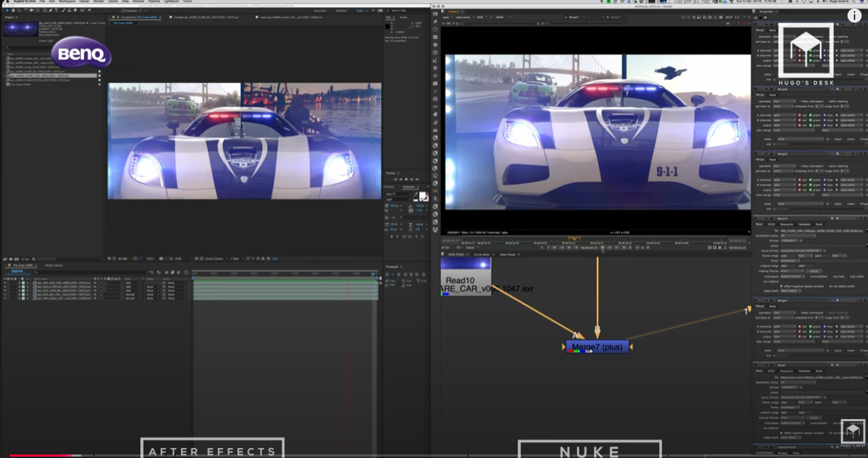Hide the ARE_CAR_v006 layer in After Effects timeline
The height and width of the screenshot is (458, 868).
pos(5,283)
